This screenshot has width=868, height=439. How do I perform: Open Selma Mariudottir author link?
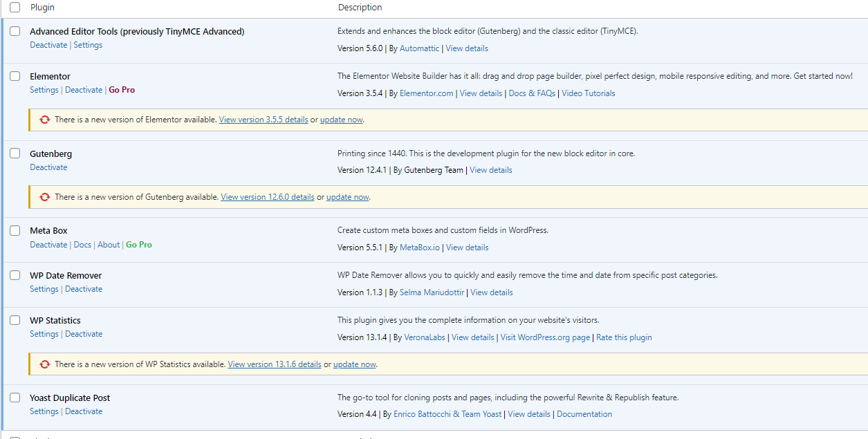coord(432,292)
